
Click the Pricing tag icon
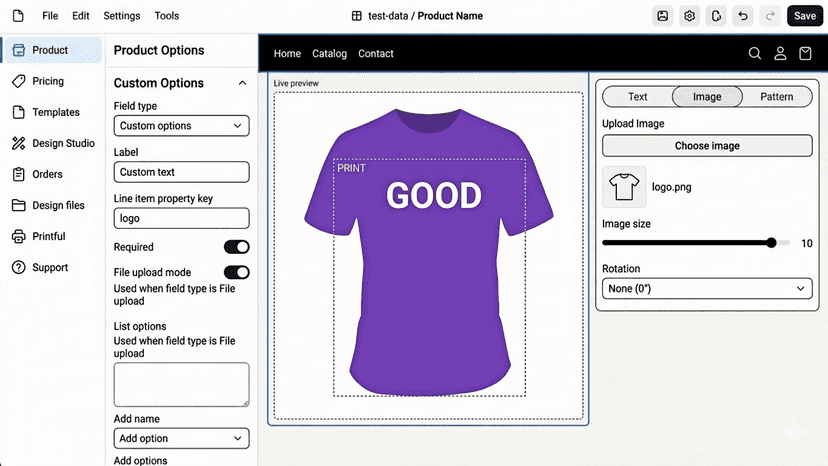[18, 81]
